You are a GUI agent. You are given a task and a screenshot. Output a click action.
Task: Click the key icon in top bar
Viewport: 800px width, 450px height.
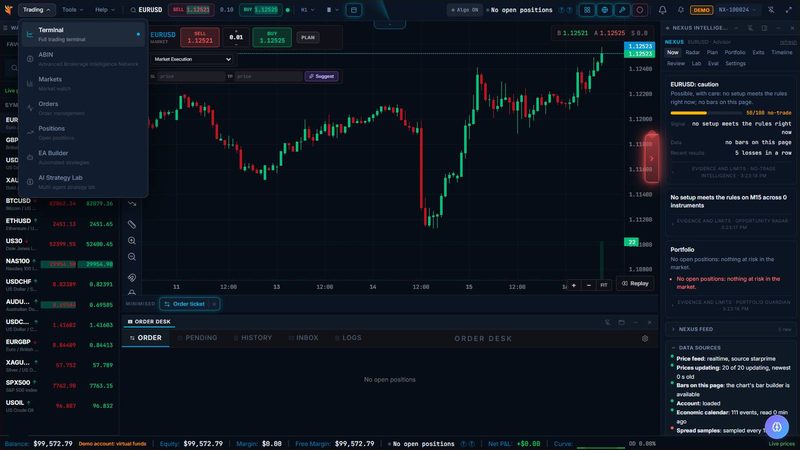pos(622,10)
